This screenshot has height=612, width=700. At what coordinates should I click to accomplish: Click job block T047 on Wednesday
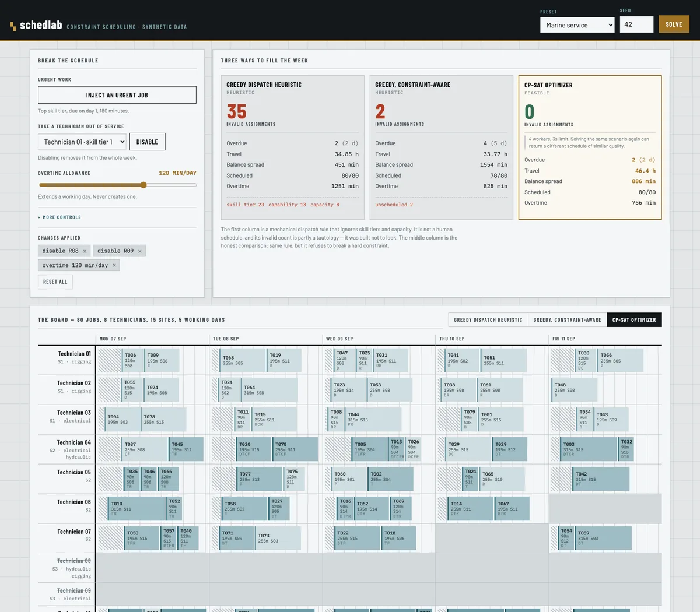pos(345,360)
